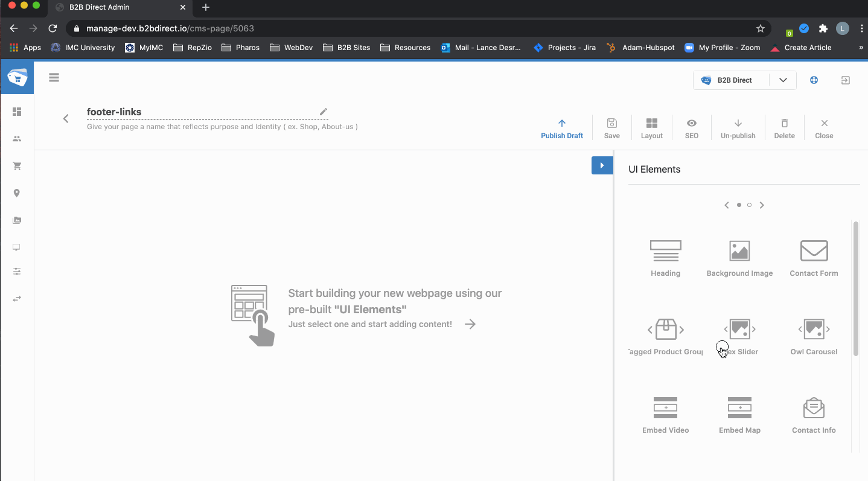Open the Adam-Hubspot bookmark

tap(640, 48)
